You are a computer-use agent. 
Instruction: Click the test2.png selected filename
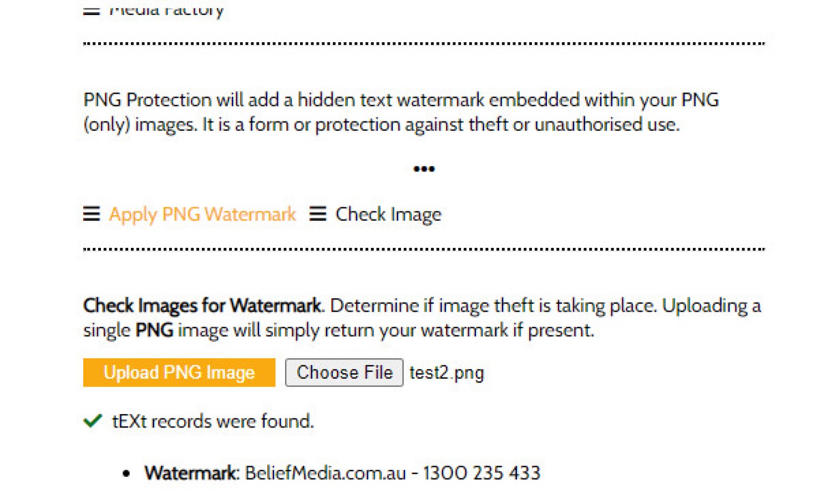447,373
